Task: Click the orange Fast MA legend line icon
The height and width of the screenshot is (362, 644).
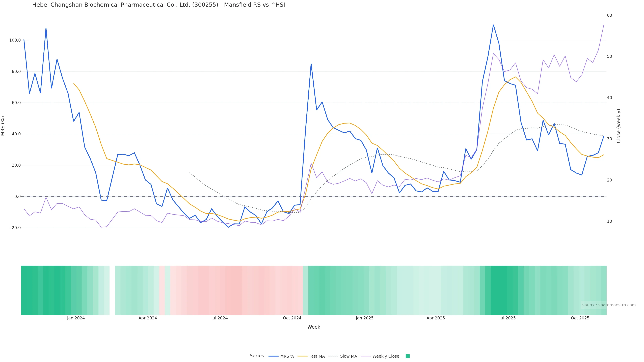Action: pyautogui.click(x=303, y=356)
